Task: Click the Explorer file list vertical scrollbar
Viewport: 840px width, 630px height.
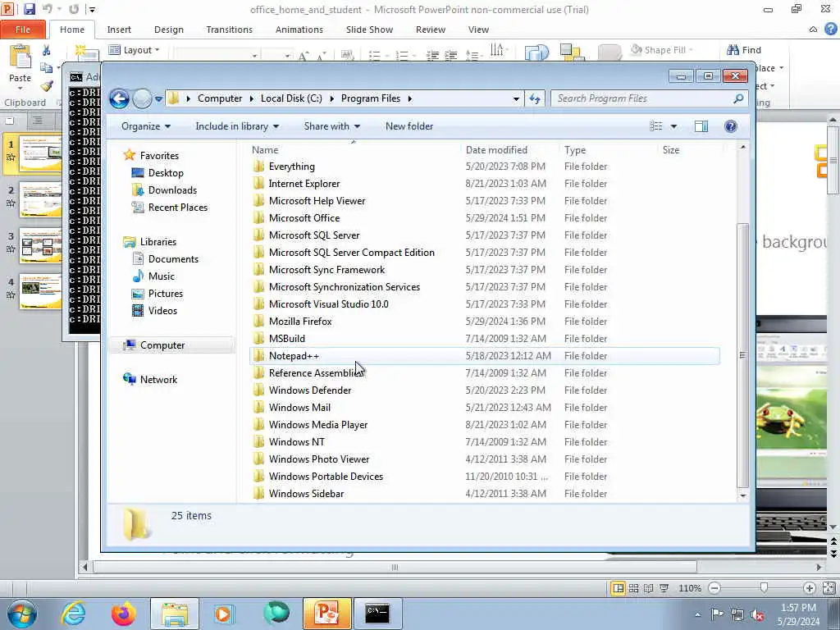Action: click(742, 354)
